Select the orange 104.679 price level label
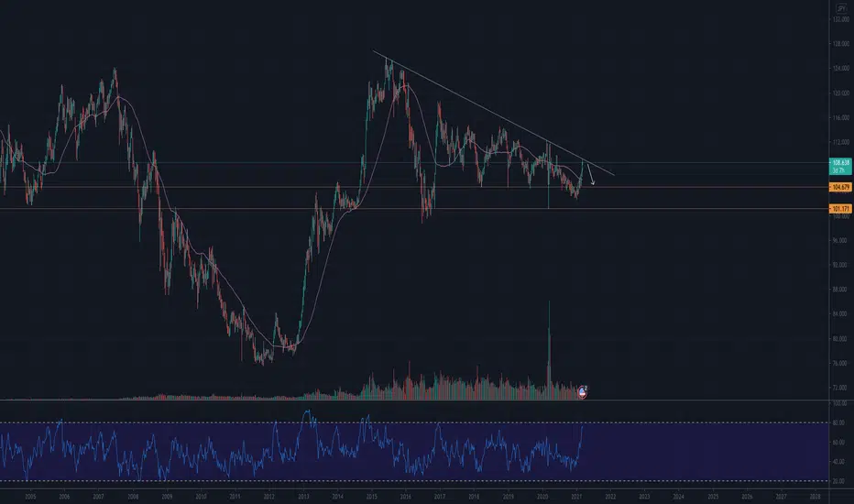 (840, 187)
